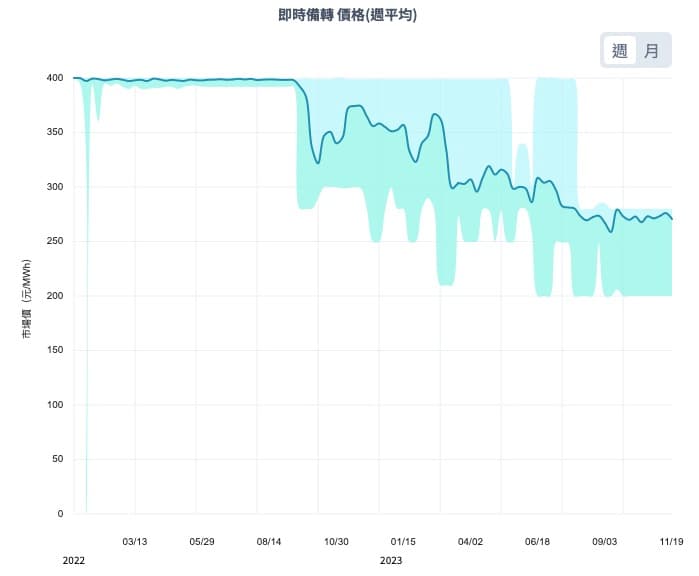The width and height of the screenshot is (699, 576).
Task: Click the 400 value on the y-axis
Action: tap(54, 78)
